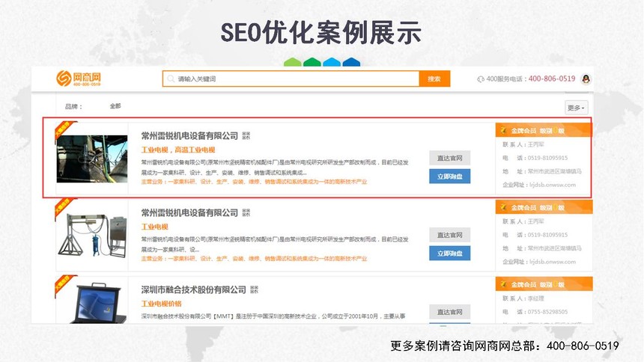
Task: Click the industrial site thumbnail of first listing
Action: [92, 159]
